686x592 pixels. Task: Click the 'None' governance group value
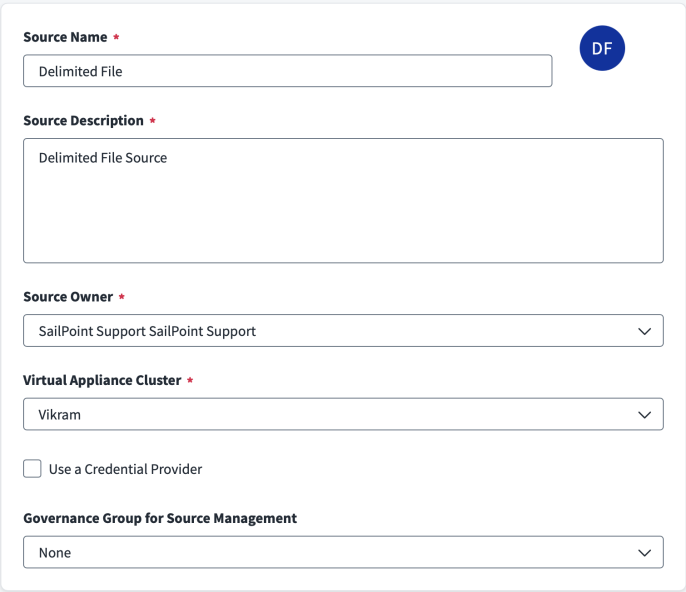point(55,552)
